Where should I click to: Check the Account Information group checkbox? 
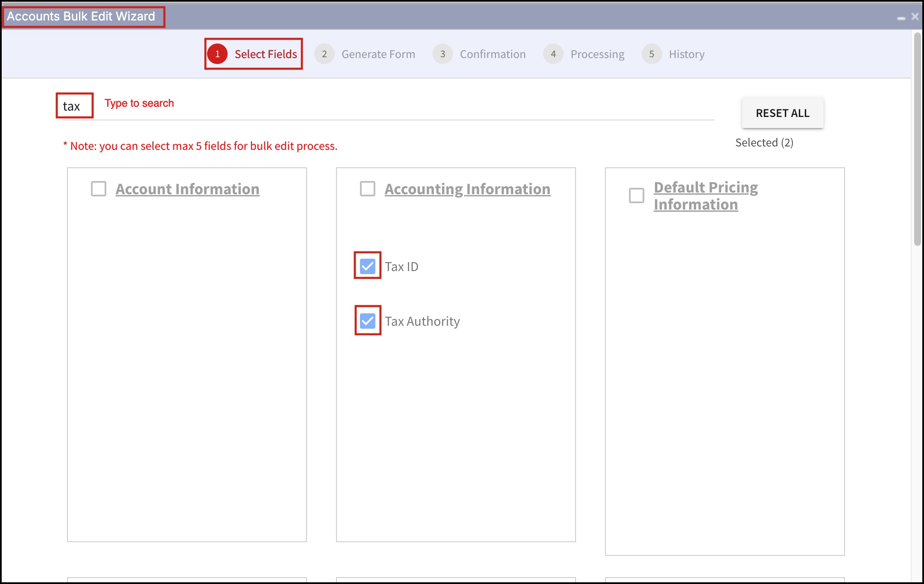click(x=99, y=189)
